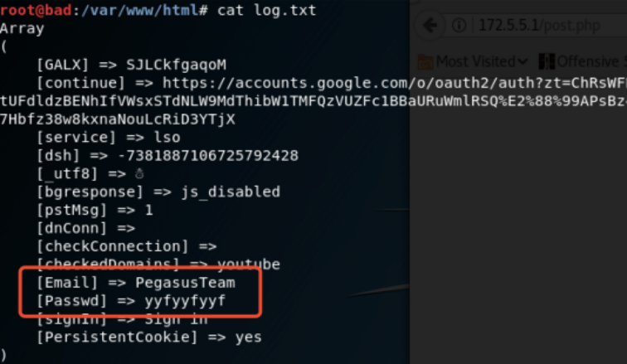Click the Most Visited folder icon
Image resolution: width=627 pixels, height=364 pixels.
425,61
